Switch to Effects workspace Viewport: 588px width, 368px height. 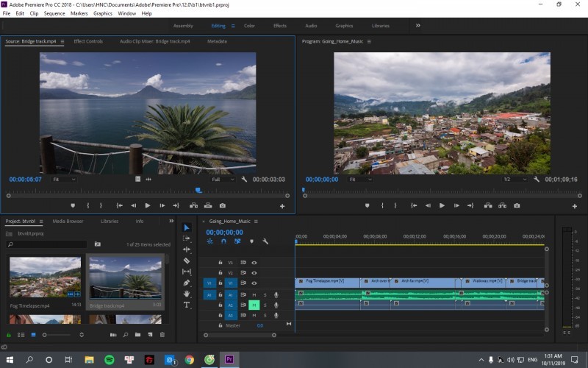pyautogui.click(x=280, y=26)
